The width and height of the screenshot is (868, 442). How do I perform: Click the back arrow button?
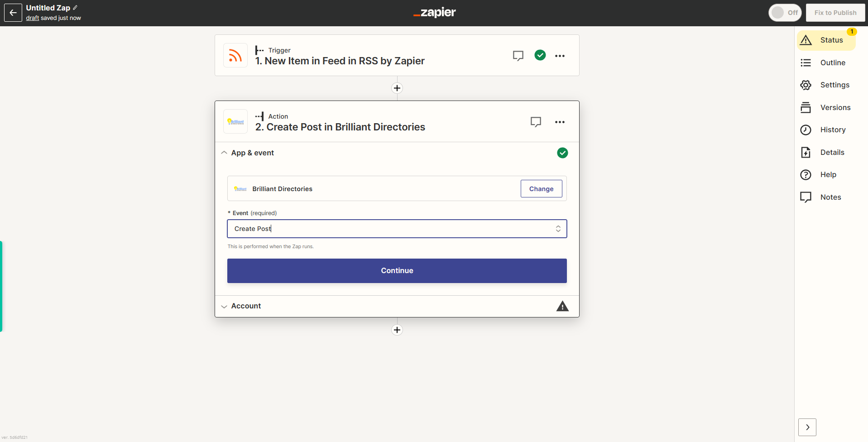click(13, 13)
